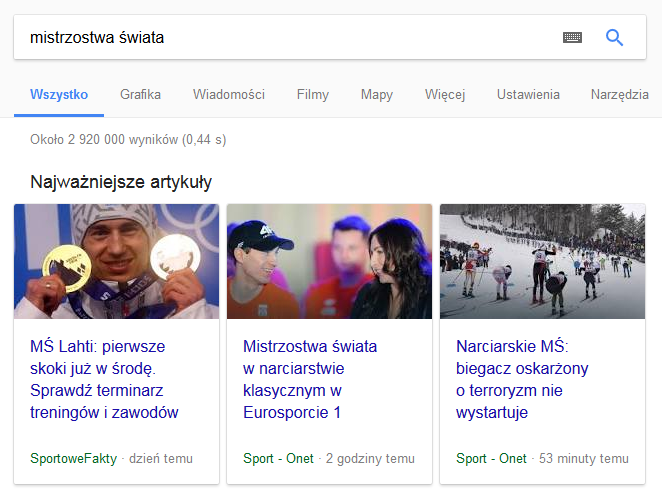Expand the Więcej menu

click(x=445, y=95)
